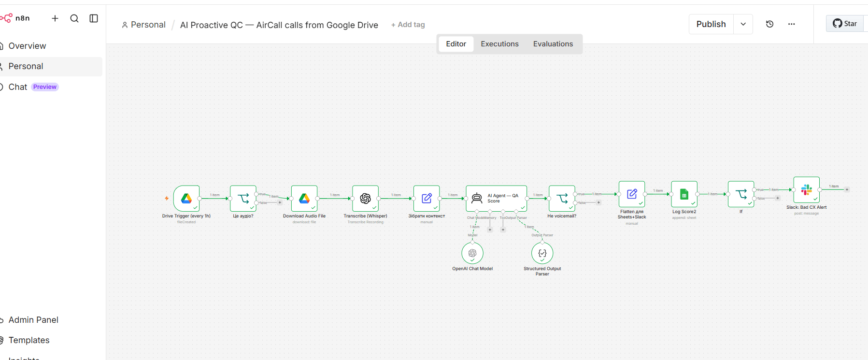The image size is (868, 360).
Task: Click the GitHub Star button
Action: click(846, 24)
